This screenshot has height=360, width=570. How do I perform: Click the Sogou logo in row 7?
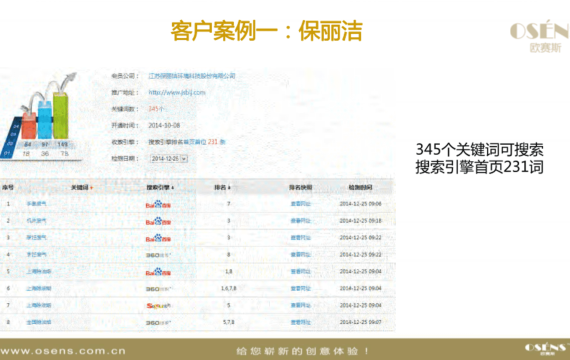tap(158, 306)
